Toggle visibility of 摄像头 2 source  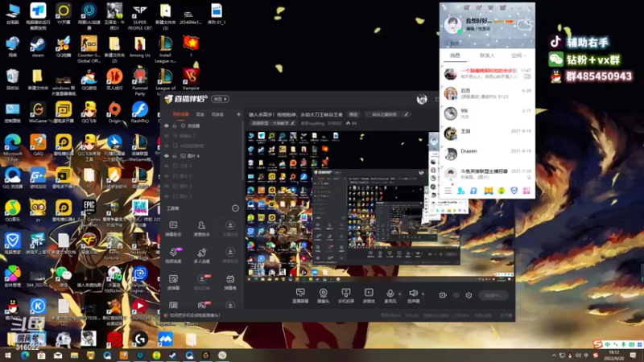point(167,136)
